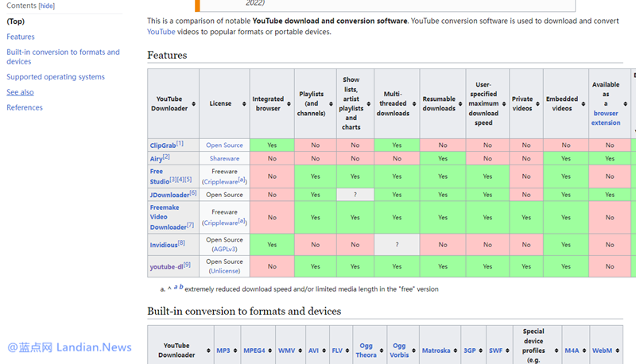Sort conversion table by Ogg Vorbis arrows

click(413, 350)
